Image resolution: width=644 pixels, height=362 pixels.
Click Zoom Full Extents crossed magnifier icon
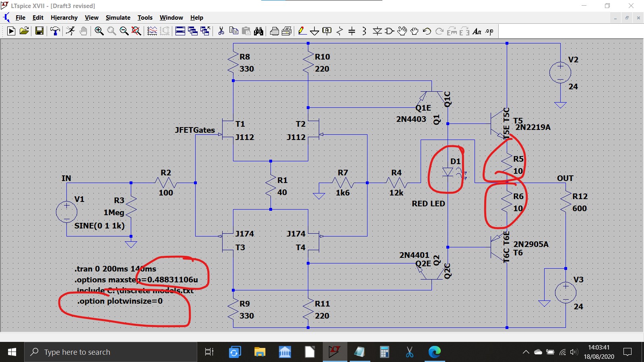pyautogui.click(x=136, y=31)
